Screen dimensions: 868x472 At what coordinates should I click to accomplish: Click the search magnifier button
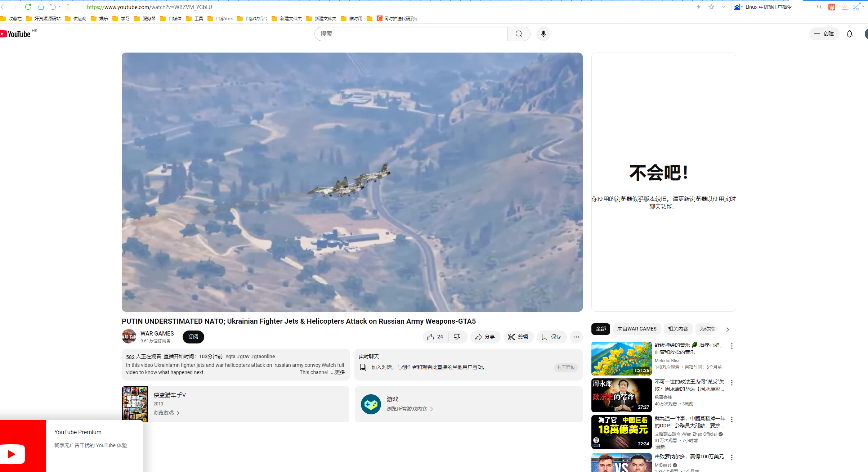519,34
